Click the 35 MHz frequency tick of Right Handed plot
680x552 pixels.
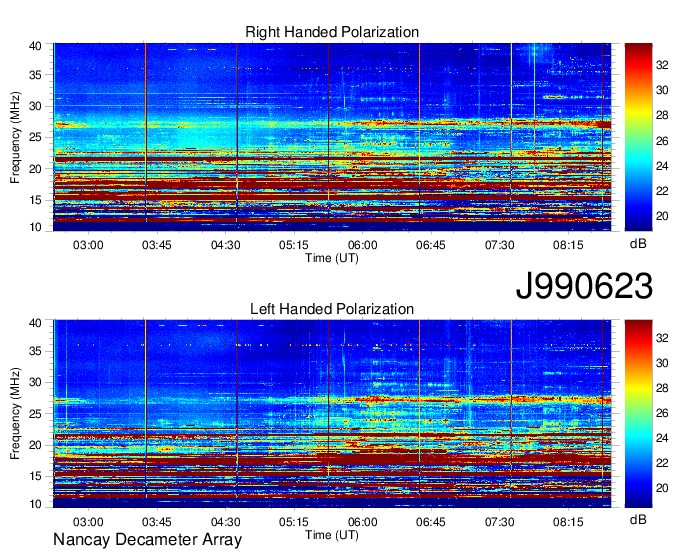35,75
